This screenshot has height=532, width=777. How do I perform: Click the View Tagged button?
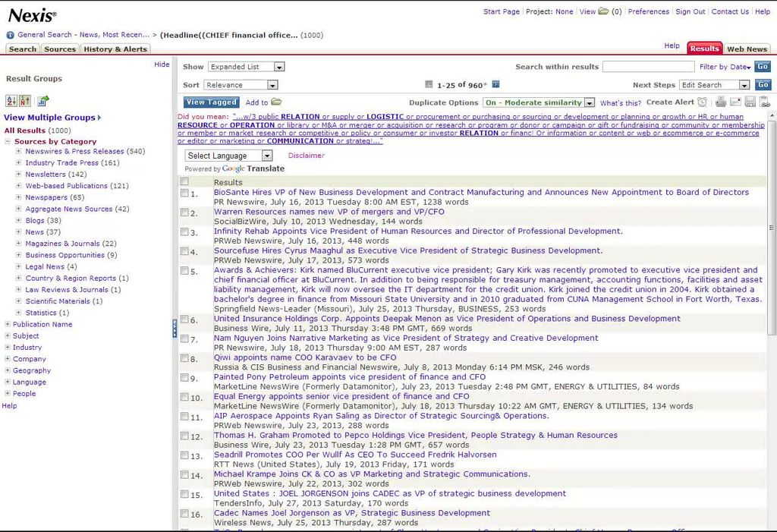click(x=212, y=102)
